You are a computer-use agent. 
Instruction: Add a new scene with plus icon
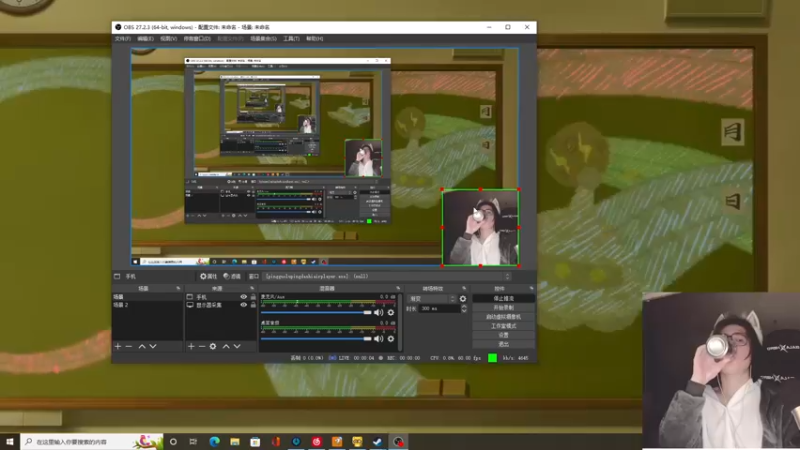click(118, 346)
